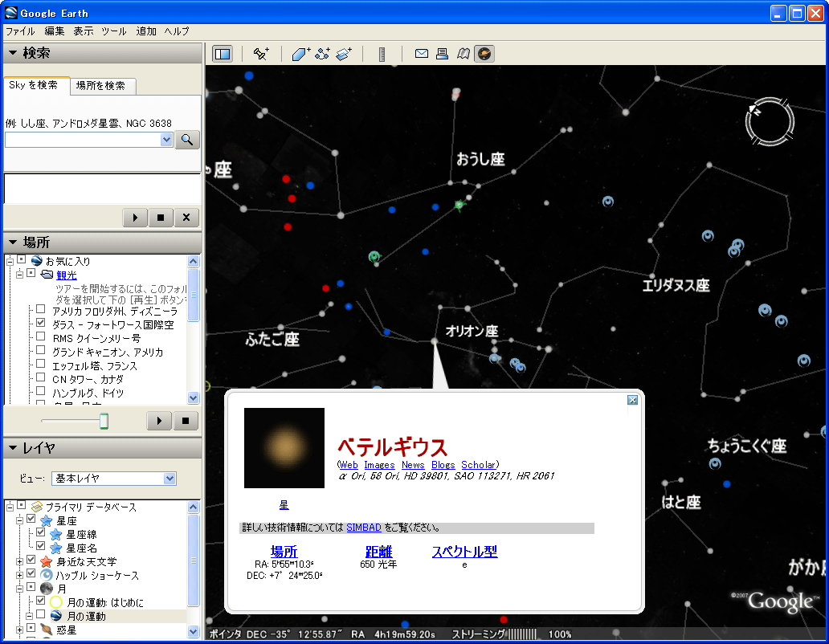
Task: Click the 観光 folder icon
Action: pos(47,275)
